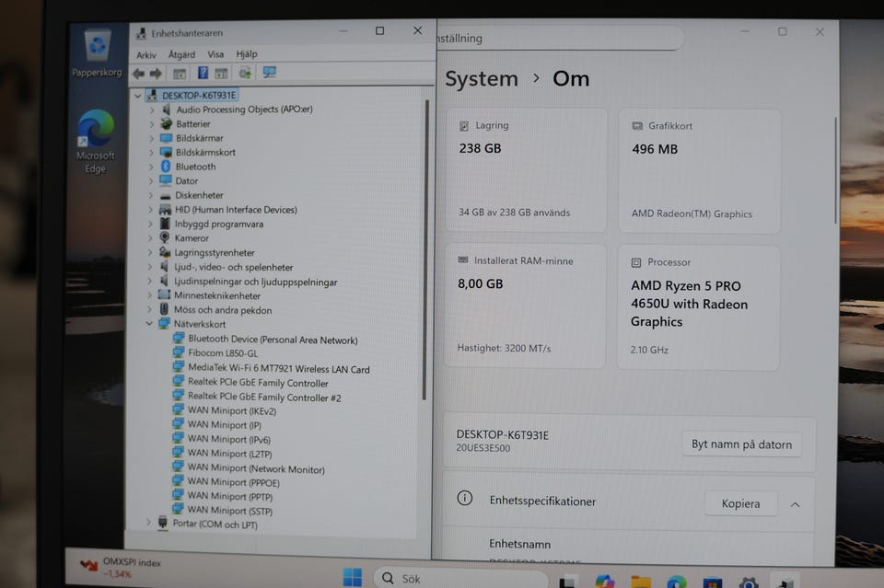Select Bluetooth Device (Personal Area Network)

pyautogui.click(x=273, y=339)
